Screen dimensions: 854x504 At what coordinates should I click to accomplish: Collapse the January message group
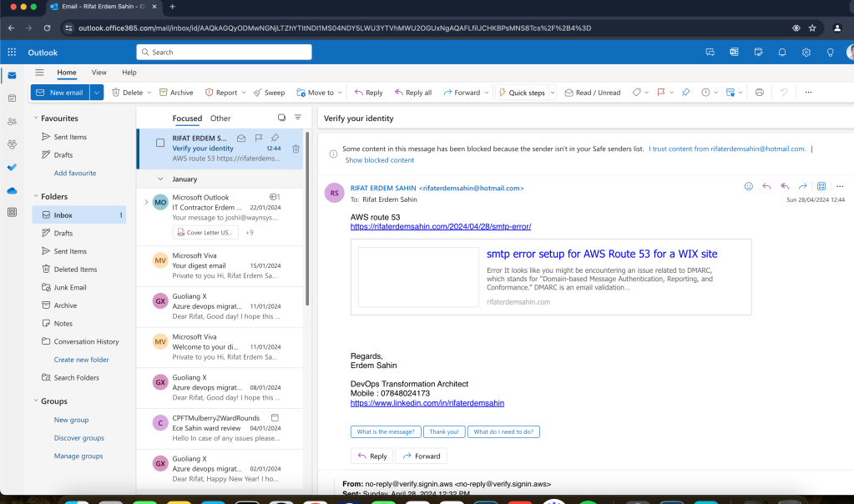(x=160, y=179)
